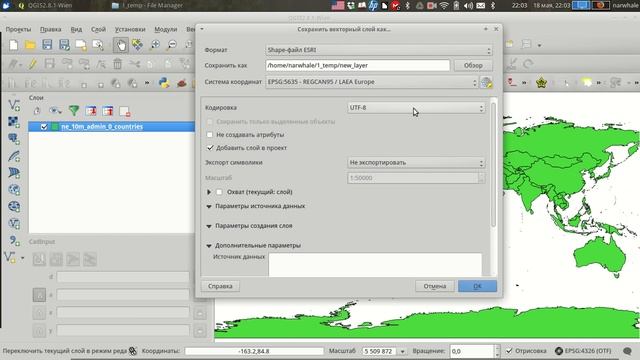Open the 'Проекты' menu
Screen dimensions: 640x360
tap(18, 29)
